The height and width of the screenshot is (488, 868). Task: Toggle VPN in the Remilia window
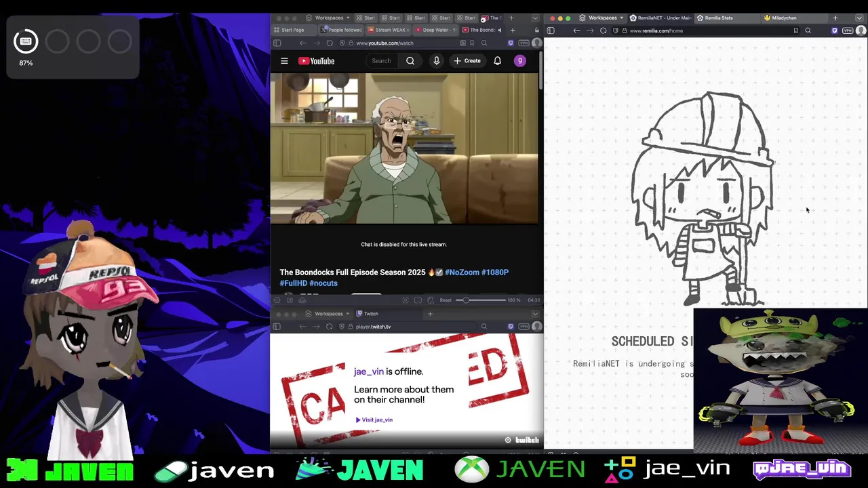click(x=848, y=30)
